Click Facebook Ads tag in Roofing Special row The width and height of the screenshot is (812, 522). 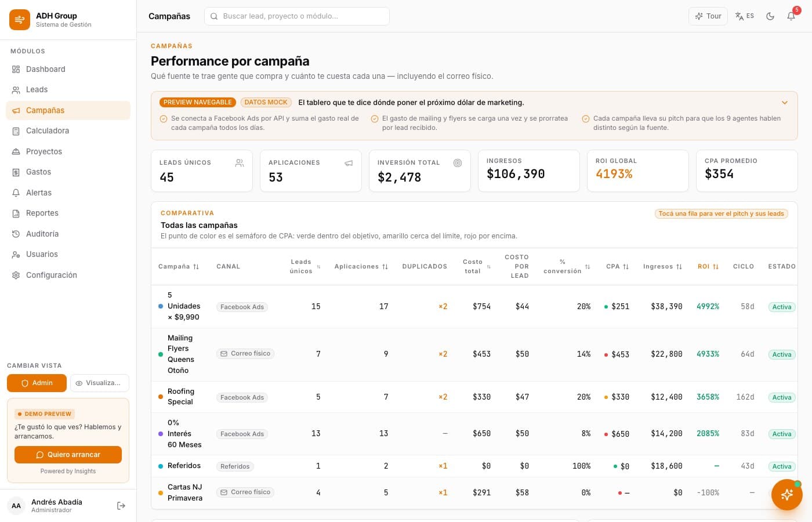[x=242, y=397]
